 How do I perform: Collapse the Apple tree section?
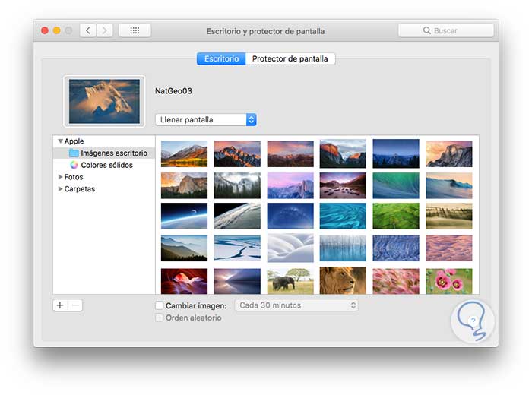60,141
